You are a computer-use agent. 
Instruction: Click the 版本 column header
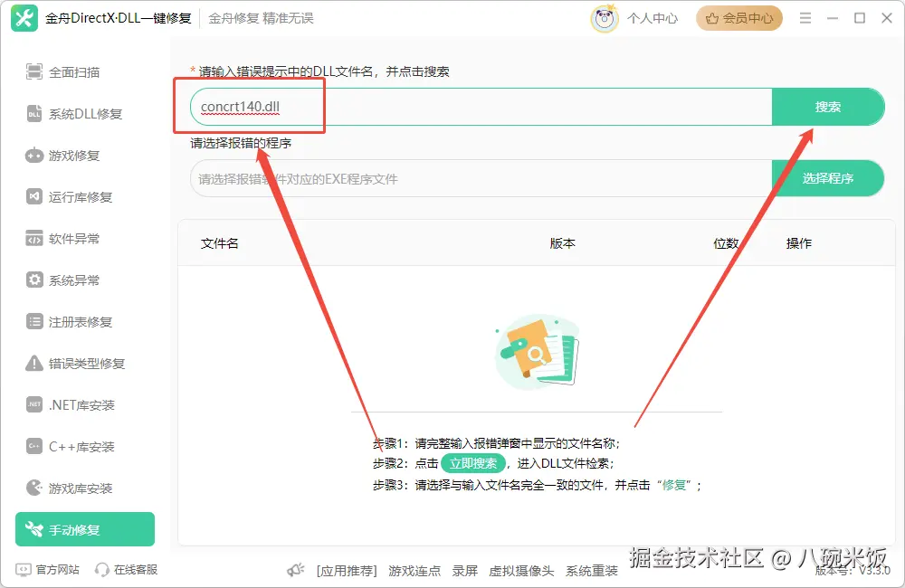(x=562, y=243)
